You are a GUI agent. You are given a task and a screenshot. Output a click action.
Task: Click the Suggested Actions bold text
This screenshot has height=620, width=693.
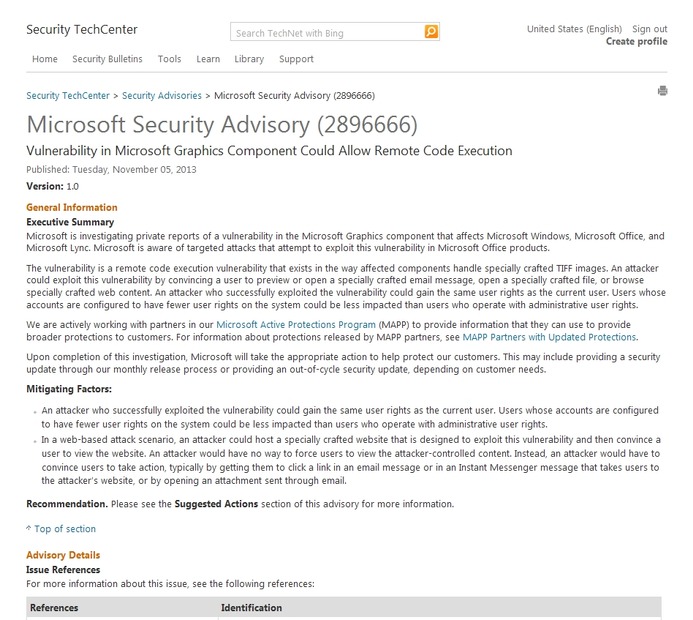coord(216,504)
